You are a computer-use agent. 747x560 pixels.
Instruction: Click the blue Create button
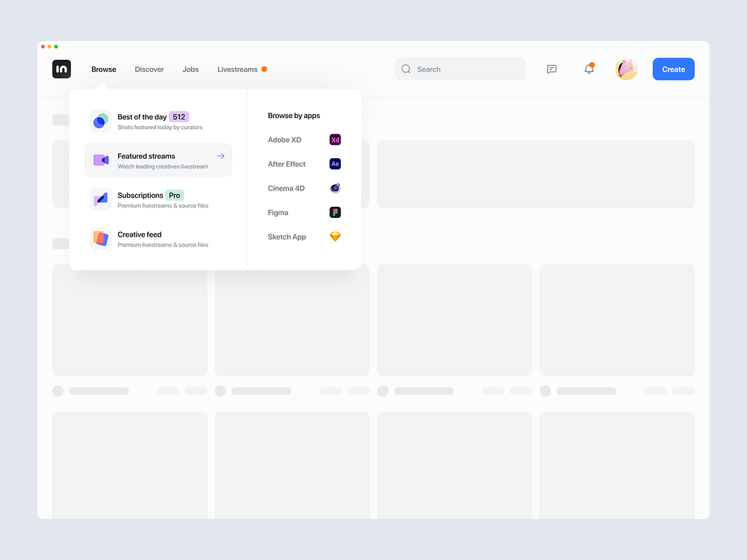[673, 69]
